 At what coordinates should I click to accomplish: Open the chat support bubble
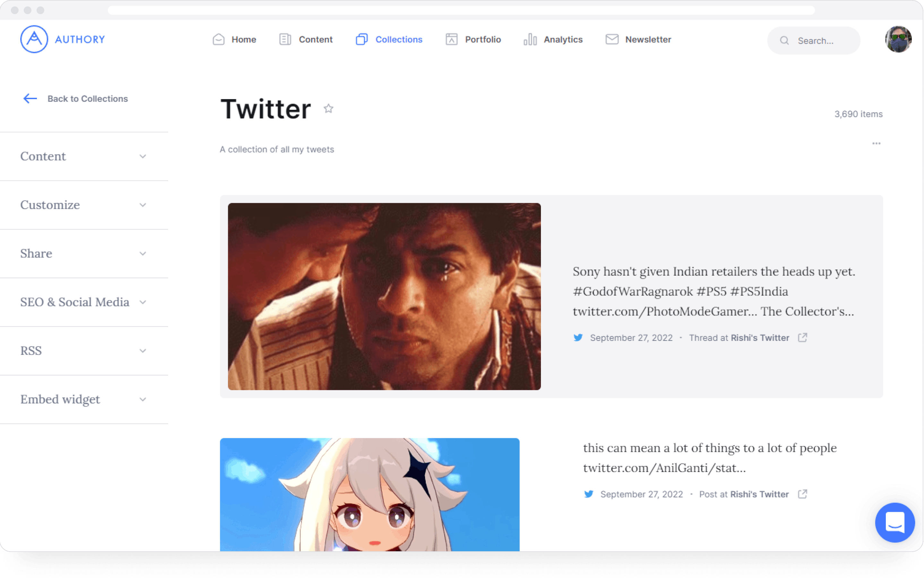[894, 522]
